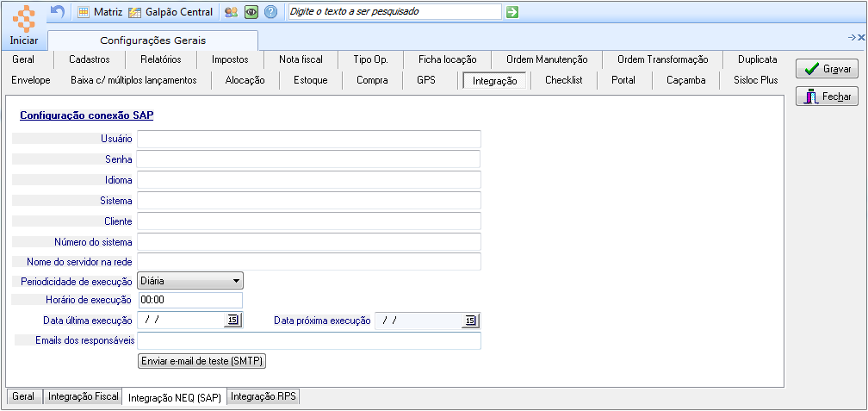Open the Duplicata tab

point(757,59)
